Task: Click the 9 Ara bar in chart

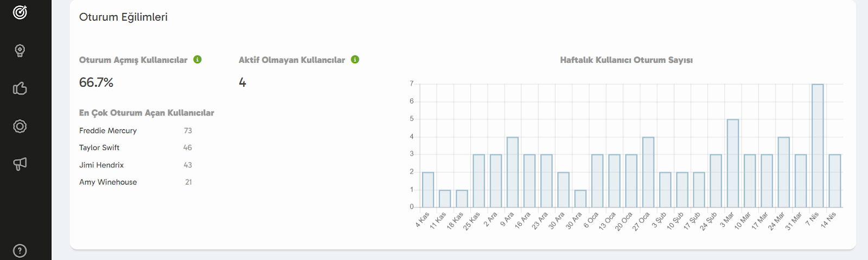Action: tap(513, 172)
